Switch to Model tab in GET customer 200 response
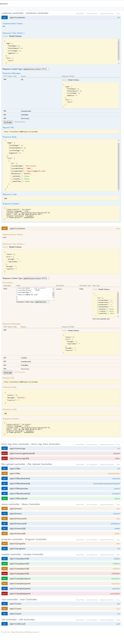The width and height of the screenshot is (124, 644). coord(64,80)
